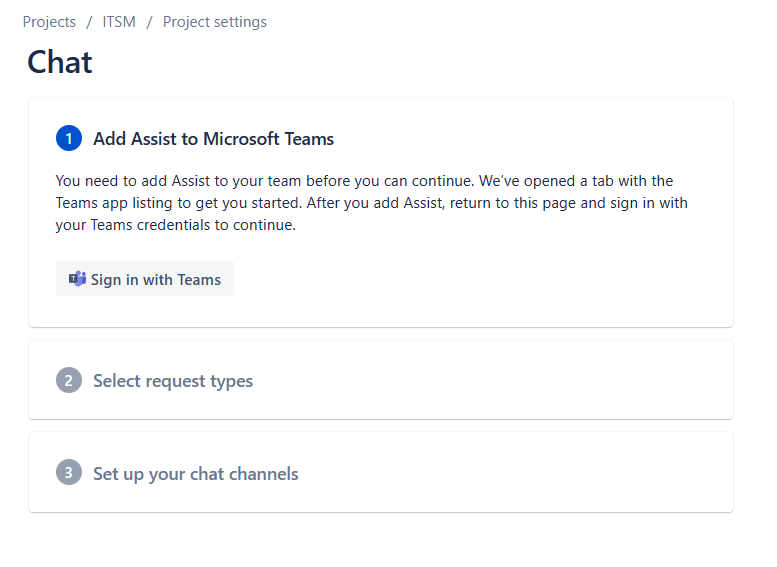777x567 pixels.
Task: Click the 'your Teams credentials to continue' line
Action: [176, 225]
